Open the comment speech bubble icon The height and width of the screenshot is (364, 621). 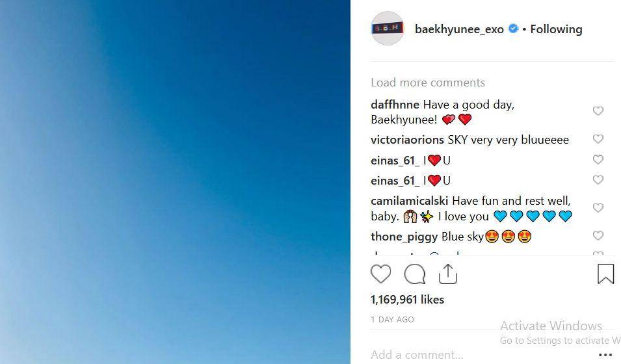coord(415,274)
